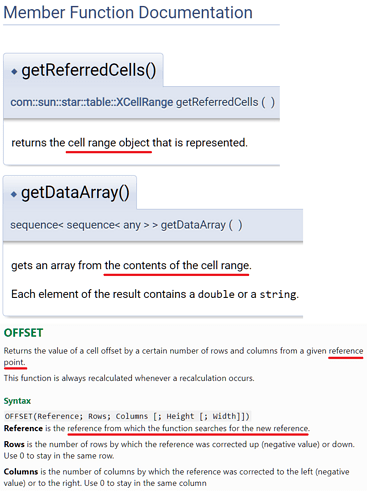Viewport: 367px width, 500px height.
Task: Click the sequence< sequence< any > > getDataArray signature
Action: point(126,225)
